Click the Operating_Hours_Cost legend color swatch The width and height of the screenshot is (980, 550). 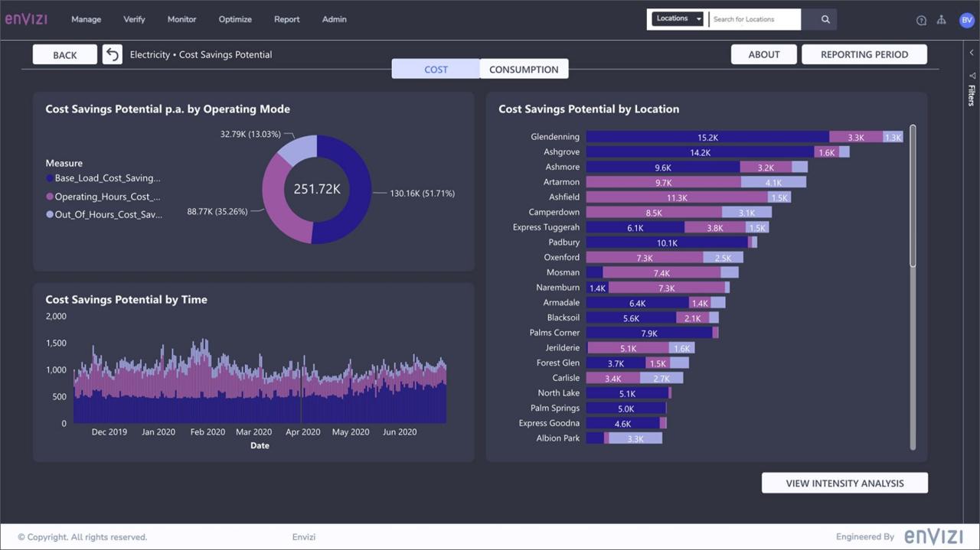[50, 197]
